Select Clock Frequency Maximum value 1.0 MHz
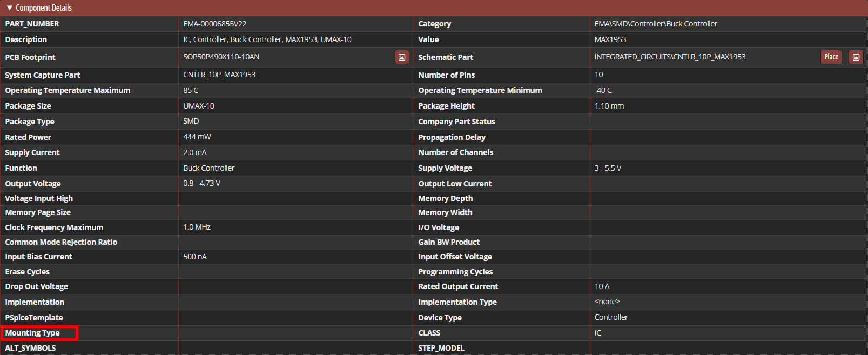The height and width of the screenshot is (355, 868). click(197, 227)
